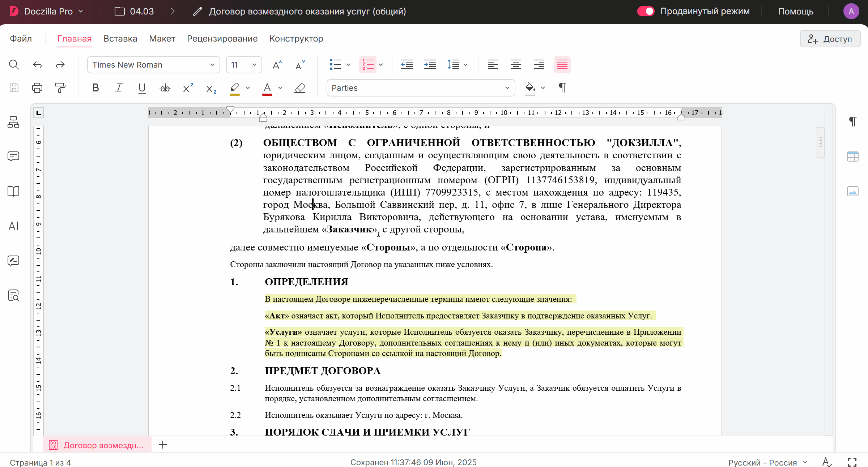868x467 pixels.
Task: Expand font color options arrow
Action: 280,88
